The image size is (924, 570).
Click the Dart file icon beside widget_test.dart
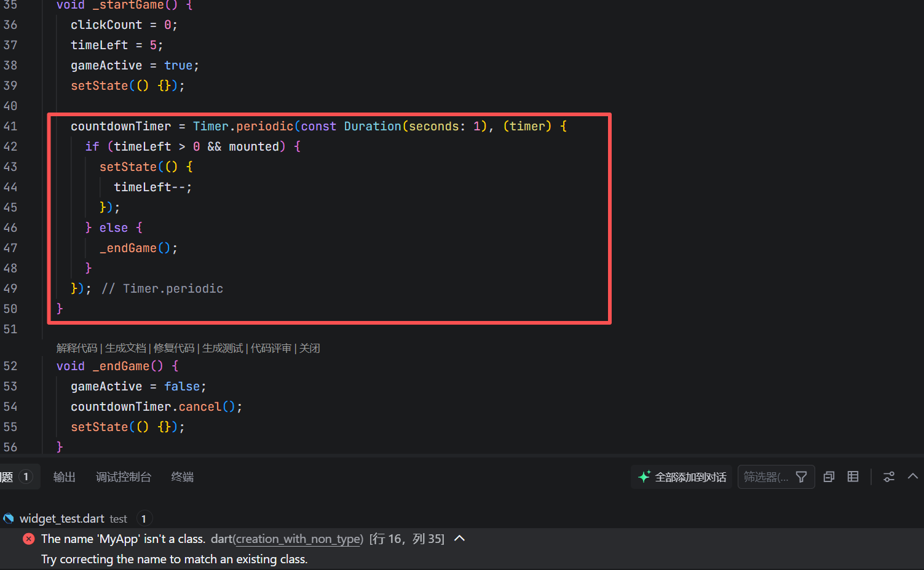pyautogui.click(x=9, y=518)
